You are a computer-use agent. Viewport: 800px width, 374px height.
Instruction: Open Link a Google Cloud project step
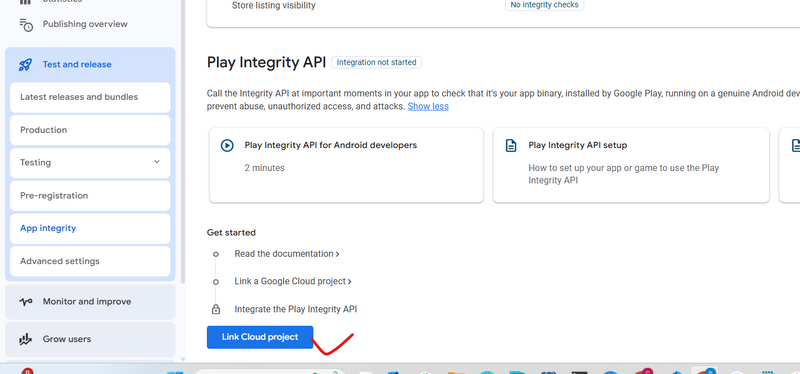tap(293, 281)
